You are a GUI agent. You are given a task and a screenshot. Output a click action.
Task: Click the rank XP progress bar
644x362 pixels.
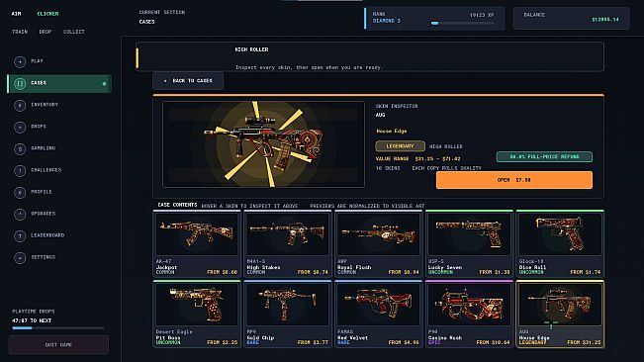pyautogui.click(x=462, y=24)
